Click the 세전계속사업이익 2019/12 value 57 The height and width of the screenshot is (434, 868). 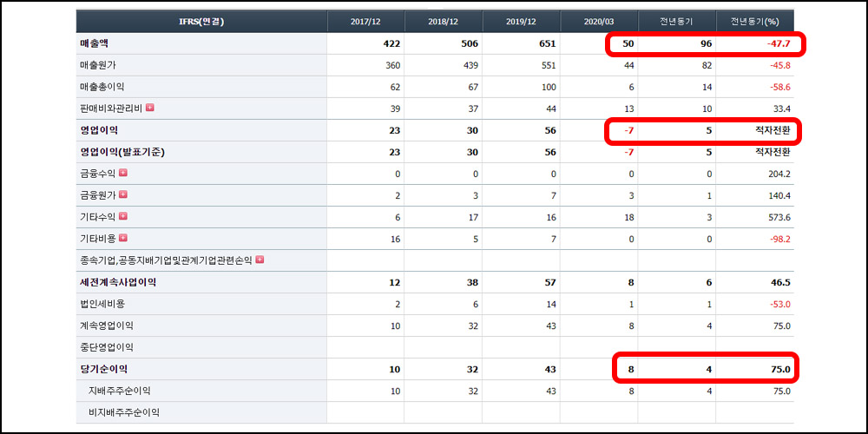pos(551,282)
